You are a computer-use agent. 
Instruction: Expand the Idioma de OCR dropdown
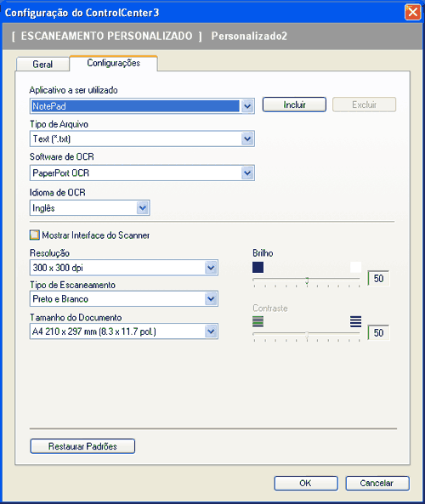[x=143, y=208]
